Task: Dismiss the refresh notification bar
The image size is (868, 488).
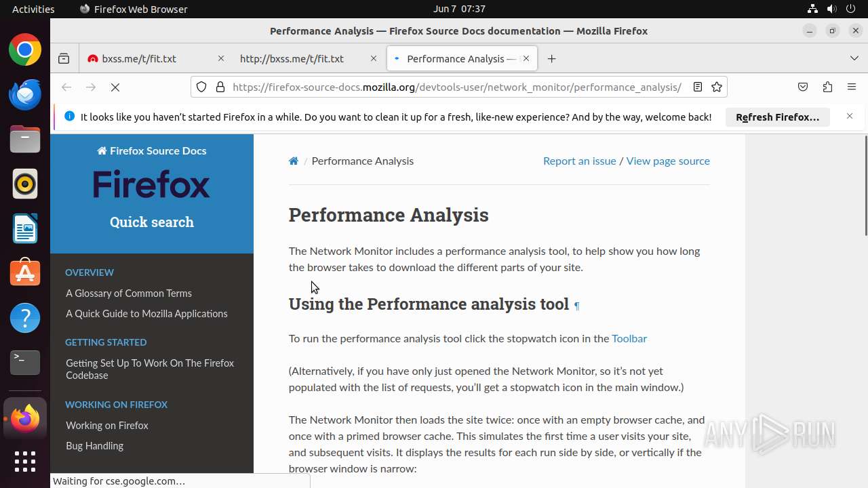Action: coord(850,117)
